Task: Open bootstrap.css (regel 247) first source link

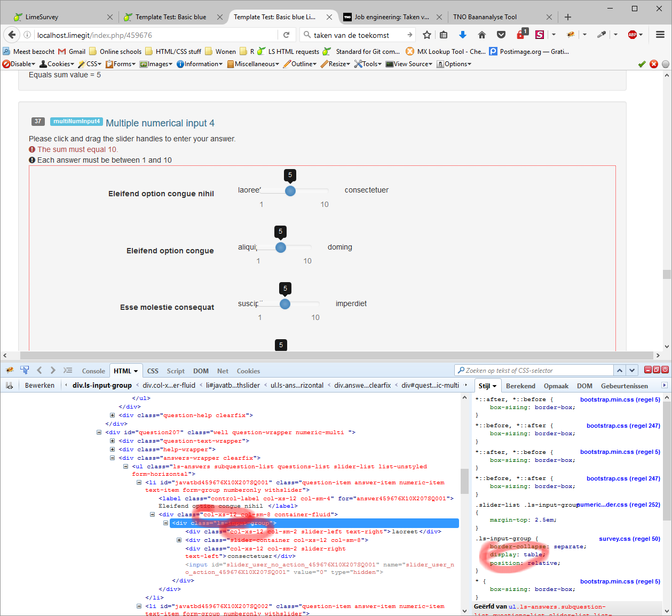Action: pyautogui.click(x=623, y=426)
